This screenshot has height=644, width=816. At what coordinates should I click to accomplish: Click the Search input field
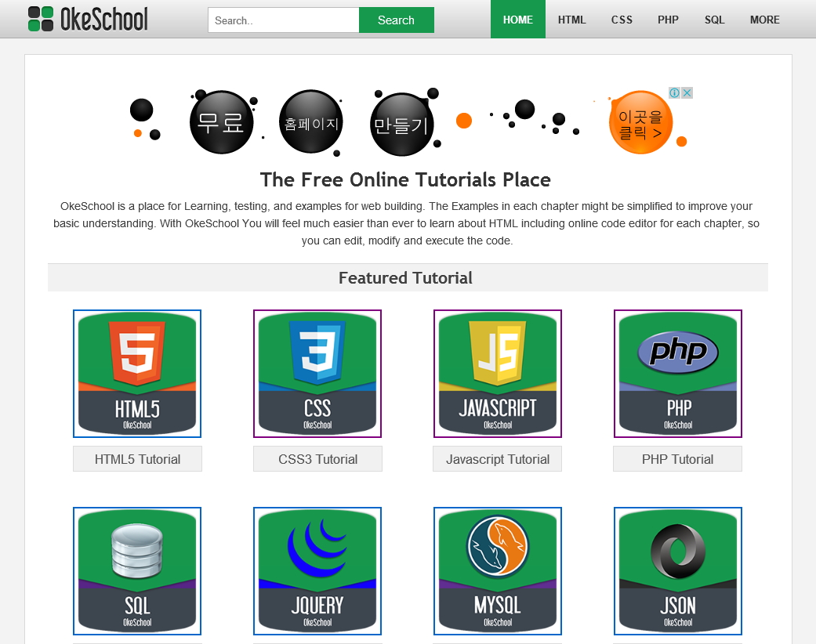(284, 20)
